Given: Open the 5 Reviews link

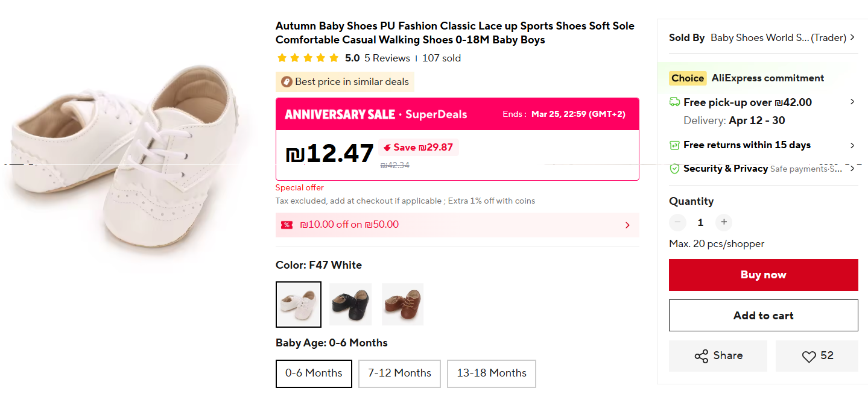Looking at the screenshot, I should [x=387, y=58].
